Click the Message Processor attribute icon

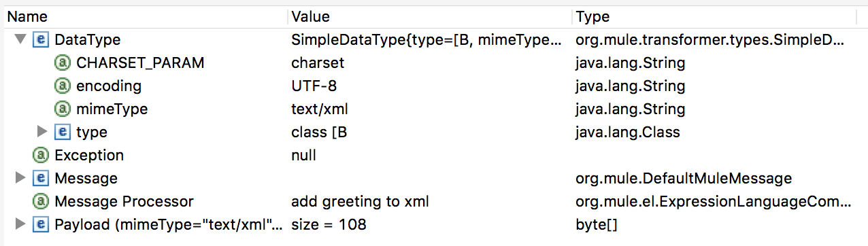(40, 201)
